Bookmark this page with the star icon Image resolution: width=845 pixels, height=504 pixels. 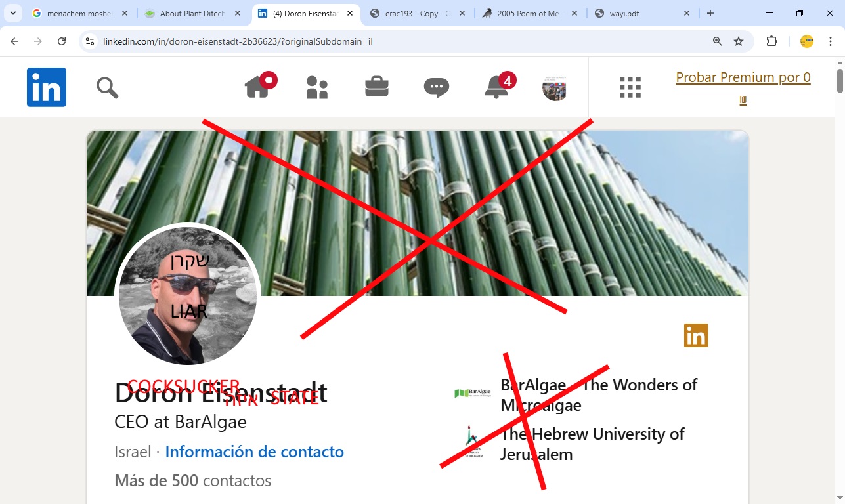coord(739,41)
